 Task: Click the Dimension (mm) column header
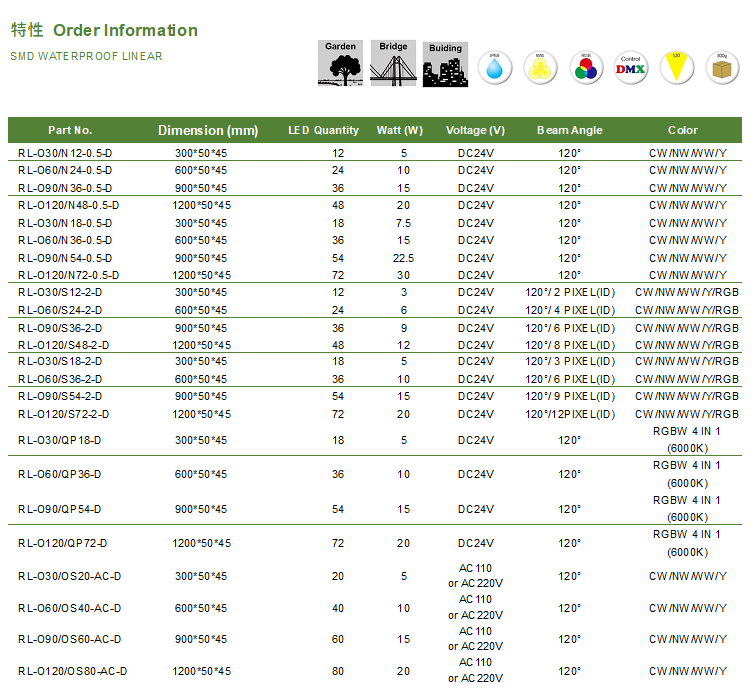(x=208, y=130)
